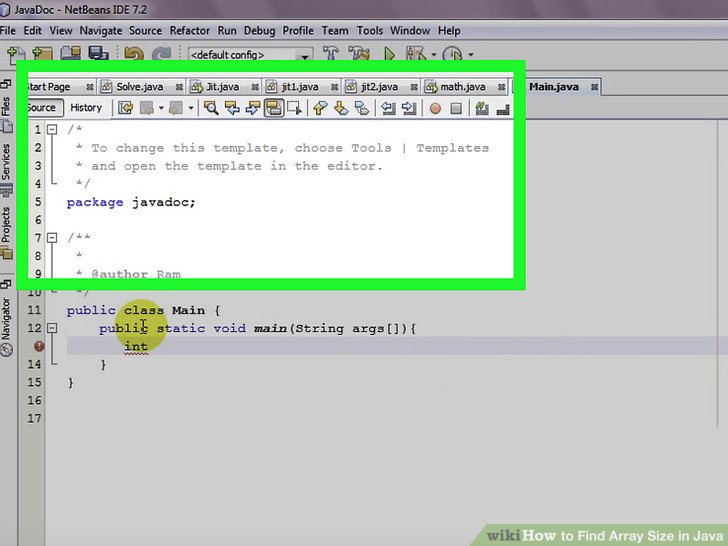
Task: Click the editor Forward navigation icon
Action: click(x=176, y=108)
